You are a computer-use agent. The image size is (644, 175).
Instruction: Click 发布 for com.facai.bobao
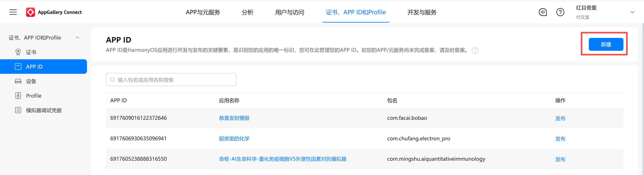560,118
